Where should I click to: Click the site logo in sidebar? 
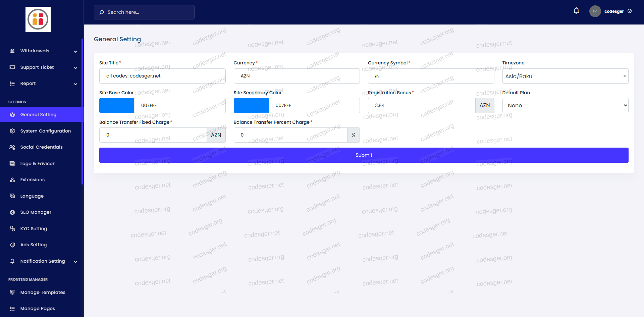pos(38,19)
